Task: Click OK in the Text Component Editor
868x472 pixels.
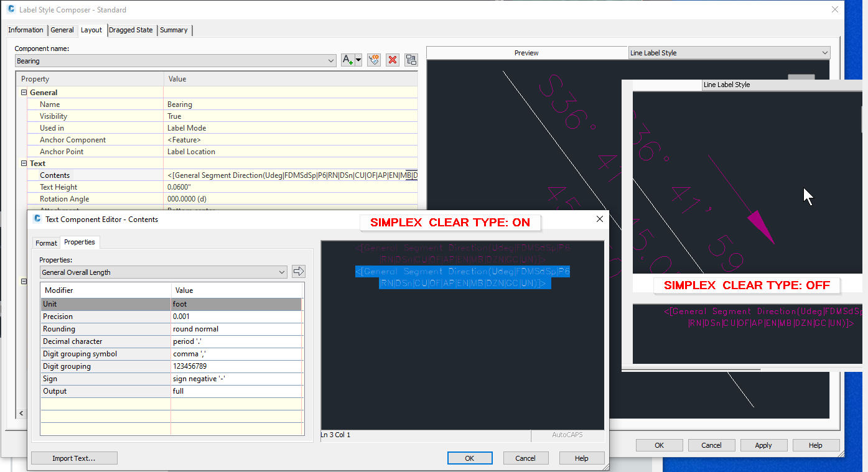Action: tap(470, 458)
